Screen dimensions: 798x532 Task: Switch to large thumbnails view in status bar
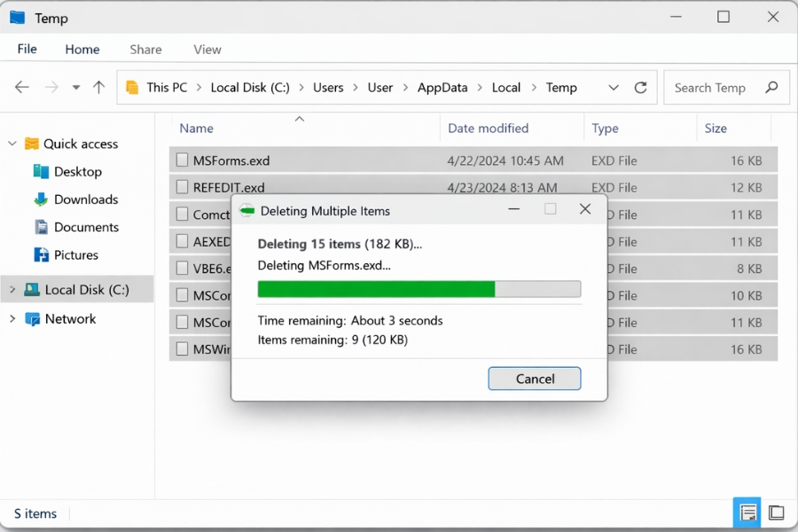pos(776,512)
